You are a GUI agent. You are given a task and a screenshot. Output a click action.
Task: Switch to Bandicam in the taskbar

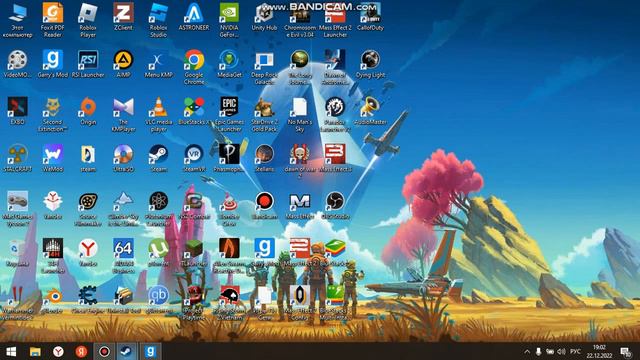104,351
